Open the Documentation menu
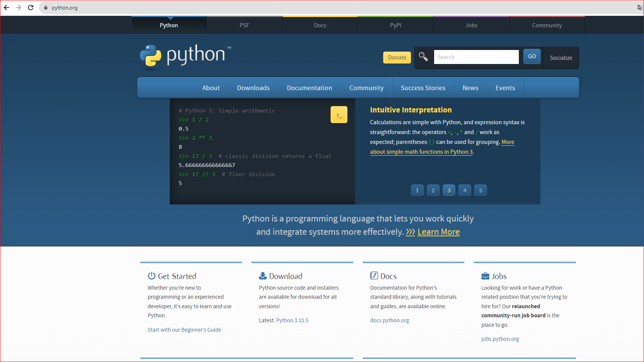The height and width of the screenshot is (362, 644). pyautogui.click(x=309, y=88)
